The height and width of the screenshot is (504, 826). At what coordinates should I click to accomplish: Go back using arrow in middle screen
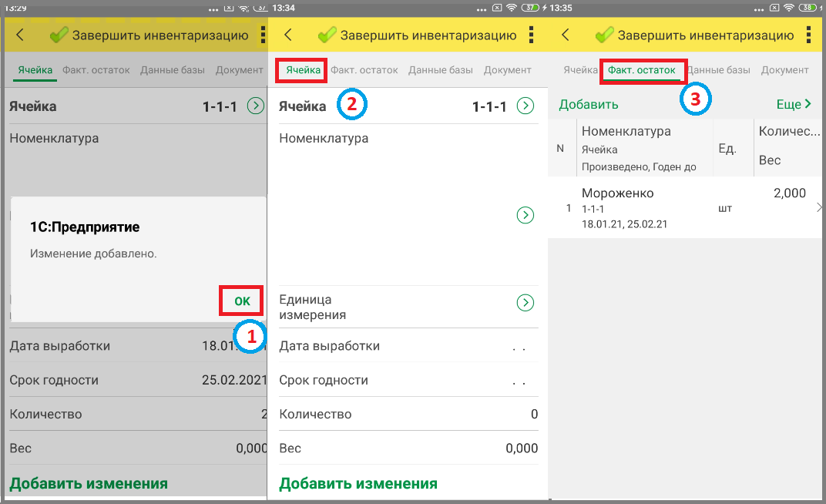click(287, 35)
